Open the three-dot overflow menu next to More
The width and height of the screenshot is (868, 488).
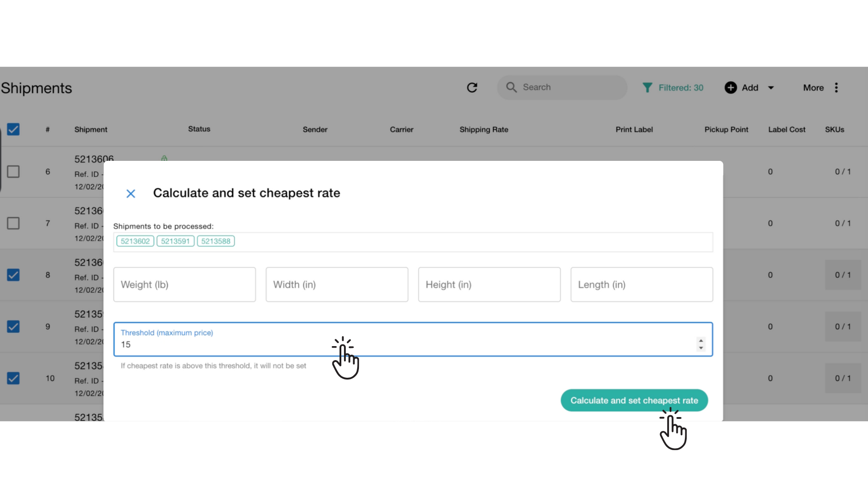(837, 87)
